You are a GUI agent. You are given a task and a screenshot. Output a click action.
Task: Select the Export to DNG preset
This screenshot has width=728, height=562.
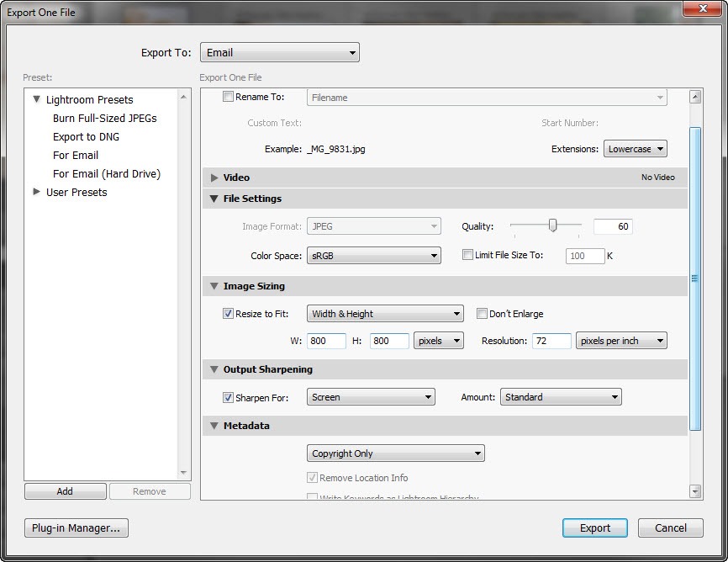click(85, 136)
